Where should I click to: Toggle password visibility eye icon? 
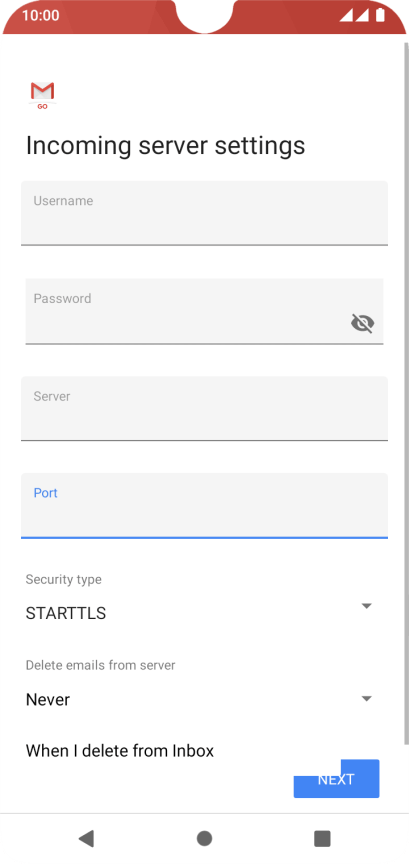point(362,323)
